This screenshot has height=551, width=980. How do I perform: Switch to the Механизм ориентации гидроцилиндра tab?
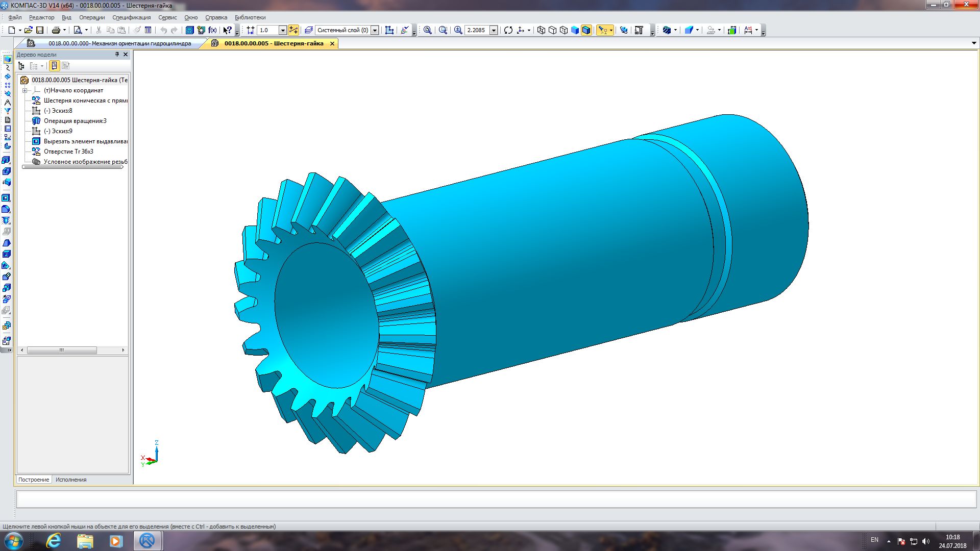[119, 44]
